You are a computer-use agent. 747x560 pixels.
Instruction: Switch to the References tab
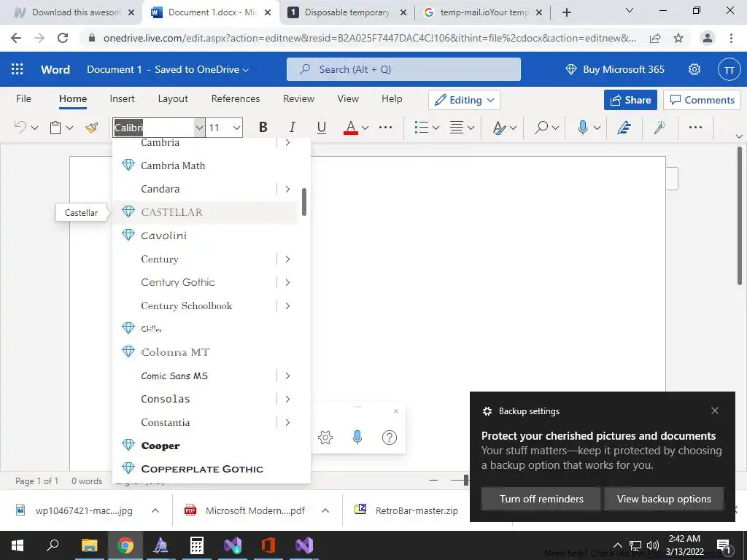236,98
